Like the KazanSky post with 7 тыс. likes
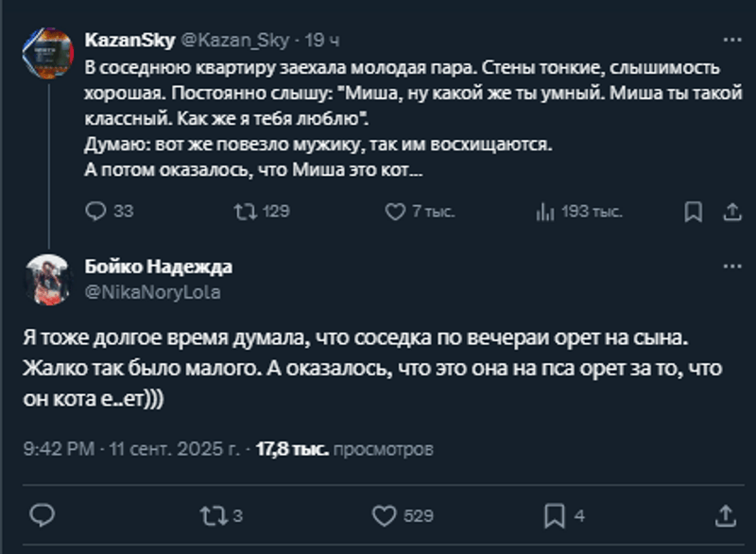 pyautogui.click(x=394, y=212)
